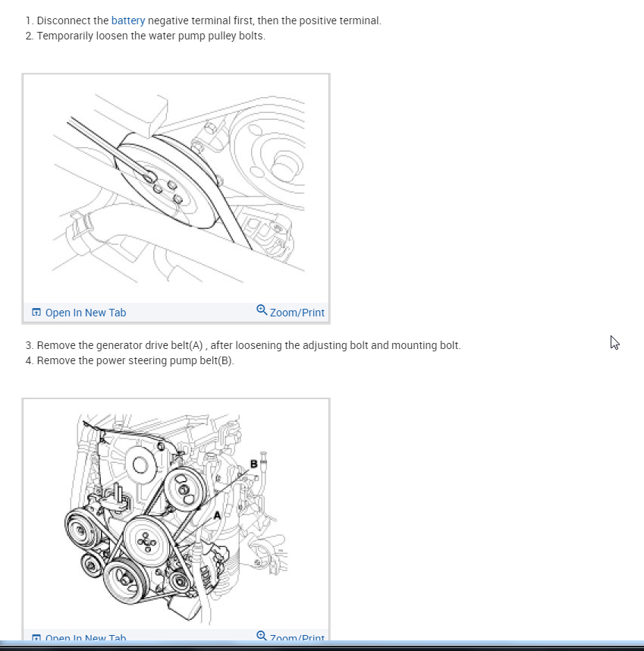Click the horizontal scrollbar at the screen bottom
Viewport: 644px width, 651px height.
click(322, 646)
